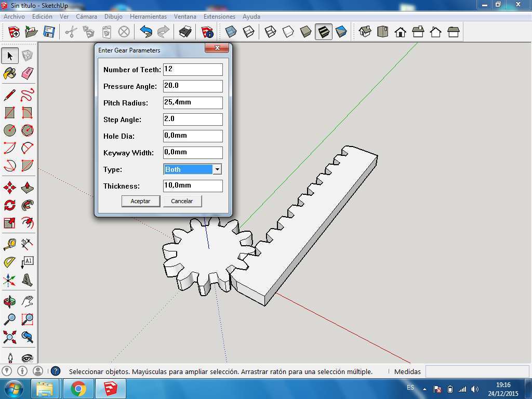This screenshot has height=399, width=532.
Task: Select the Make Component tool
Action: [x=27, y=56]
